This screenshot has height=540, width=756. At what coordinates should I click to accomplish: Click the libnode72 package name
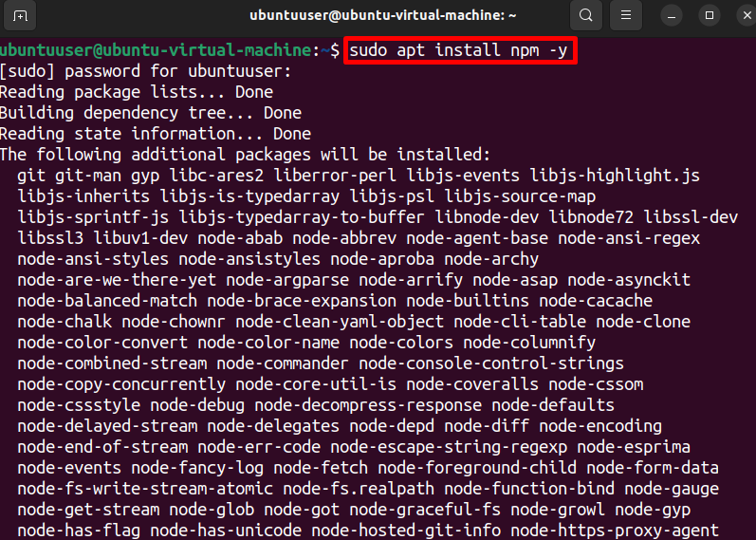coord(591,217)
